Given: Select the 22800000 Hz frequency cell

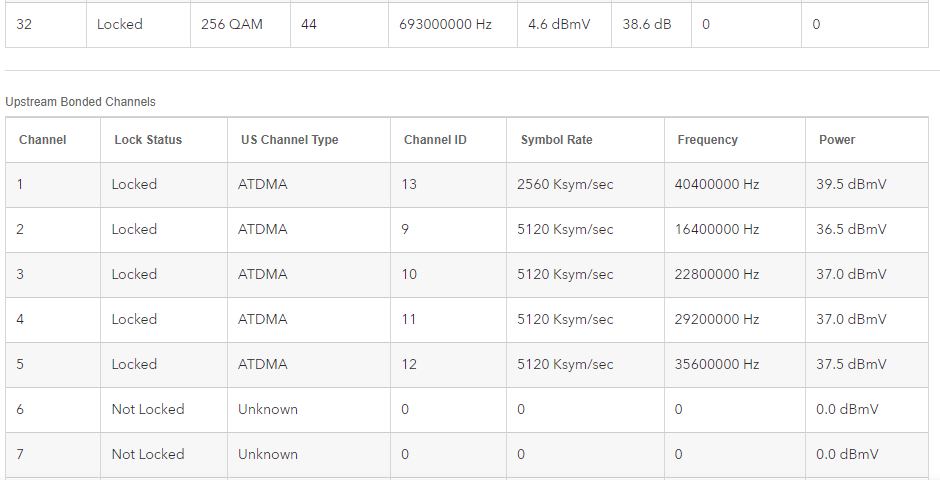Looking at the screenshot, I should coord(717,275).
